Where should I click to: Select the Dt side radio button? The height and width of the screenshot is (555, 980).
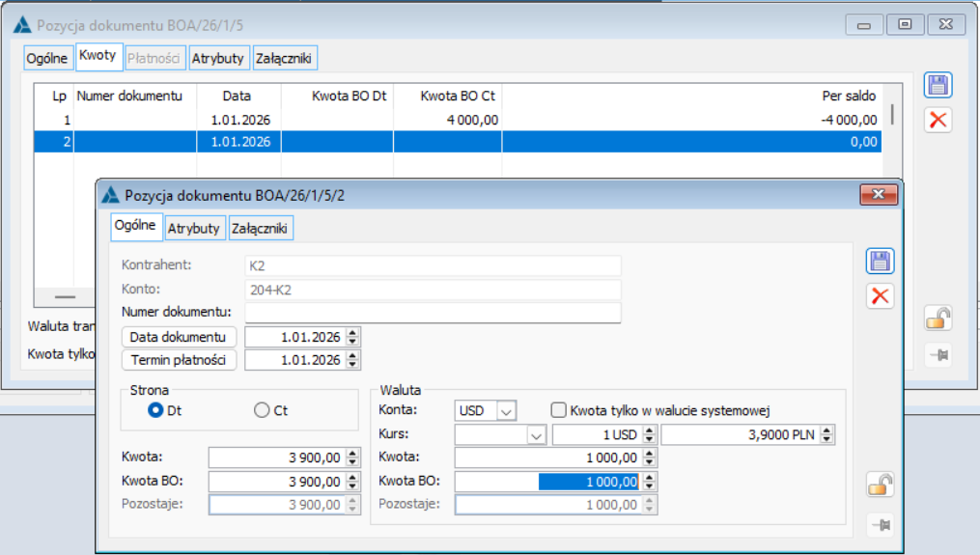(155, 410)
